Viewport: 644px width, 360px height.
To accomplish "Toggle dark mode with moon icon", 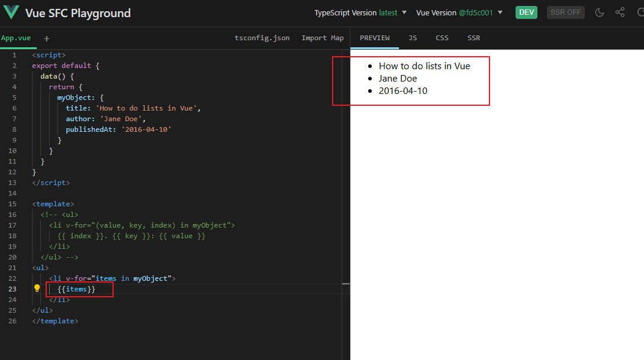I will point(600,12).
